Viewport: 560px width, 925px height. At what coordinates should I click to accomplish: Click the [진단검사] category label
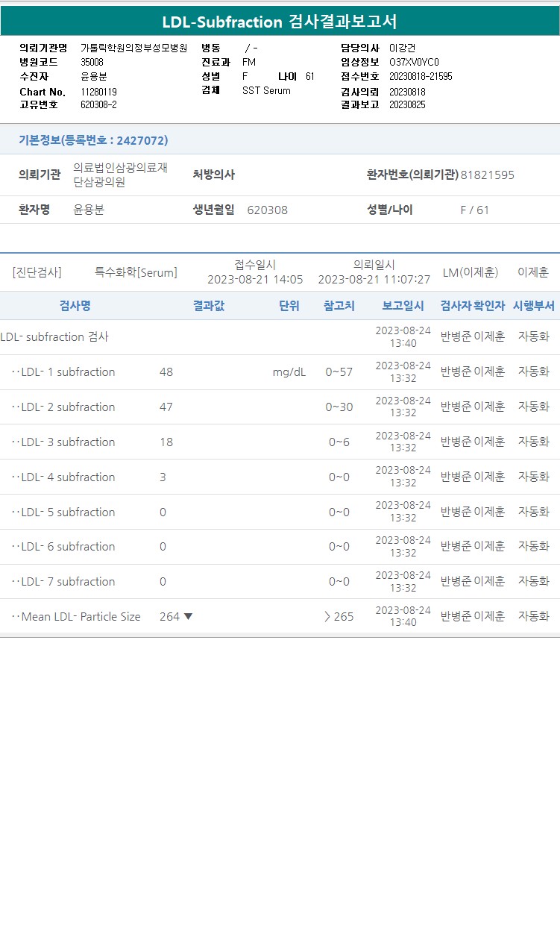[37, 272]
